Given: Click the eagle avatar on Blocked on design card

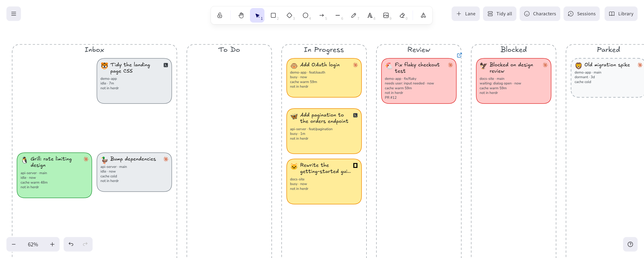Looking at the screenshot, I should click(x=483, y=66).
